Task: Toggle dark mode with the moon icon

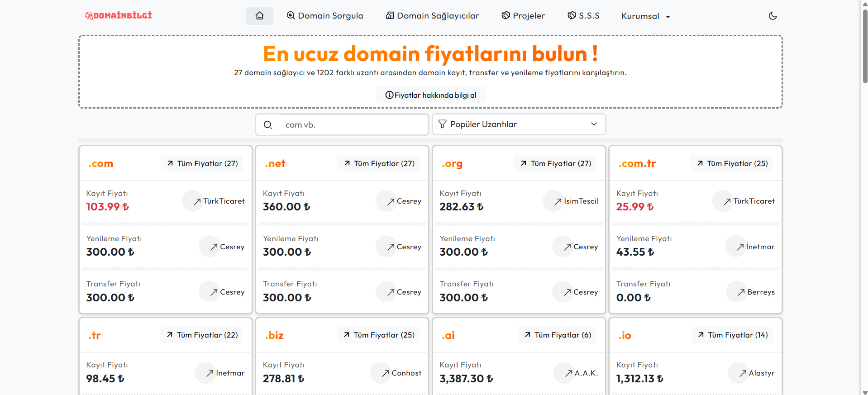Action: [773, 16]
